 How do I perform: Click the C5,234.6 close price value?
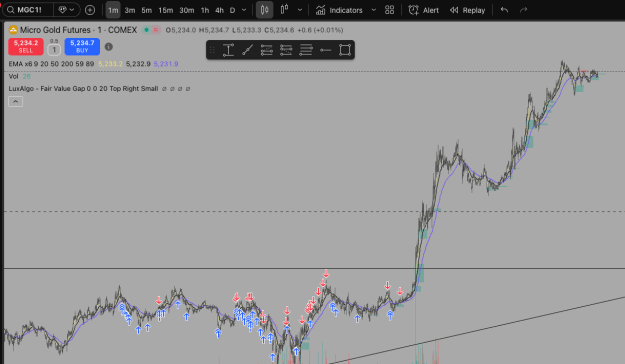coord(279,30)
